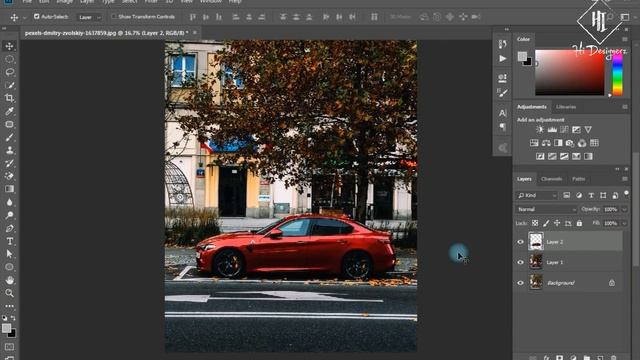Viewport: 640px width, 360px height.
Task: Open the Layers panel menu
Action: (624, 179)
